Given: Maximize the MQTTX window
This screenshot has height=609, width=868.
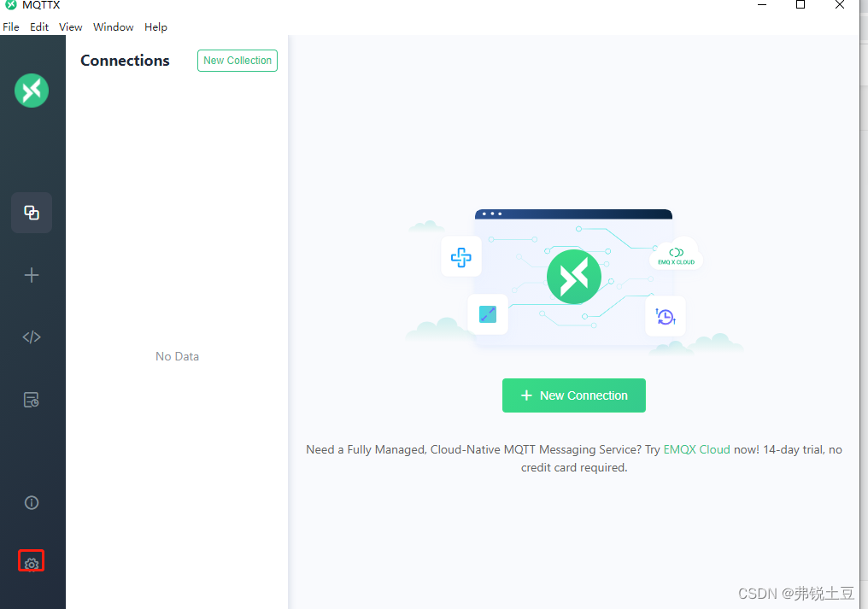Looking at the screenshot, I should pyautogui.click(x=801, y=4).
